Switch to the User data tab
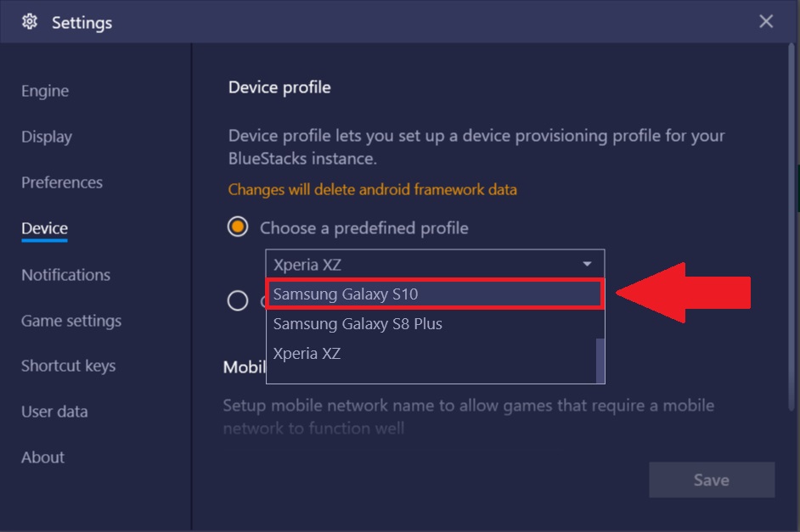This screenshot has width=800, height=532. coord(54,412)
